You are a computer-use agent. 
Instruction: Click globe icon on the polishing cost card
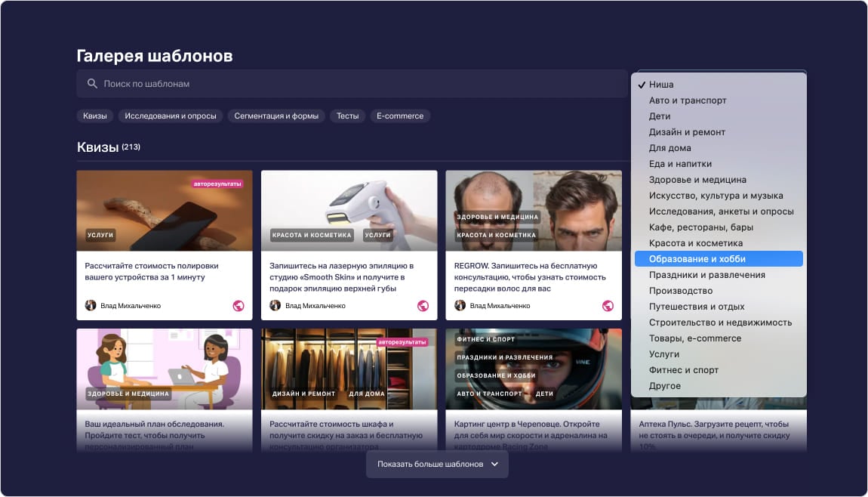click(x=239, y=306)
